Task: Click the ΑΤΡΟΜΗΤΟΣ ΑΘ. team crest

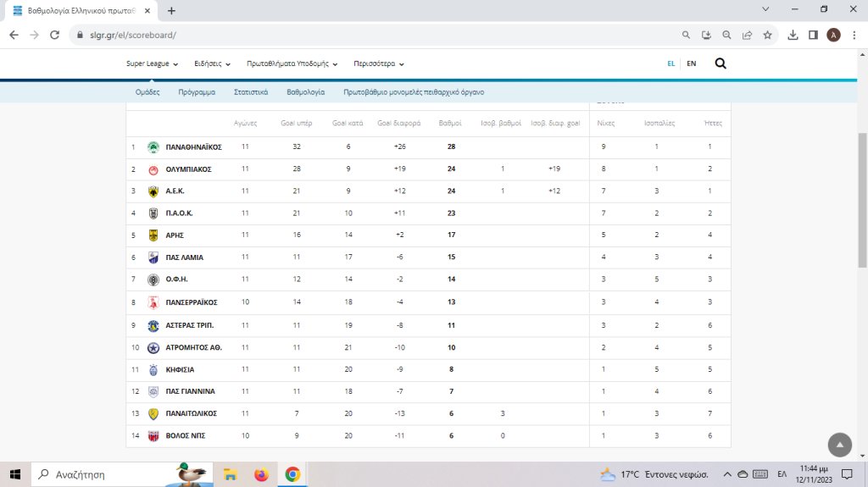Action: (153, 347)
